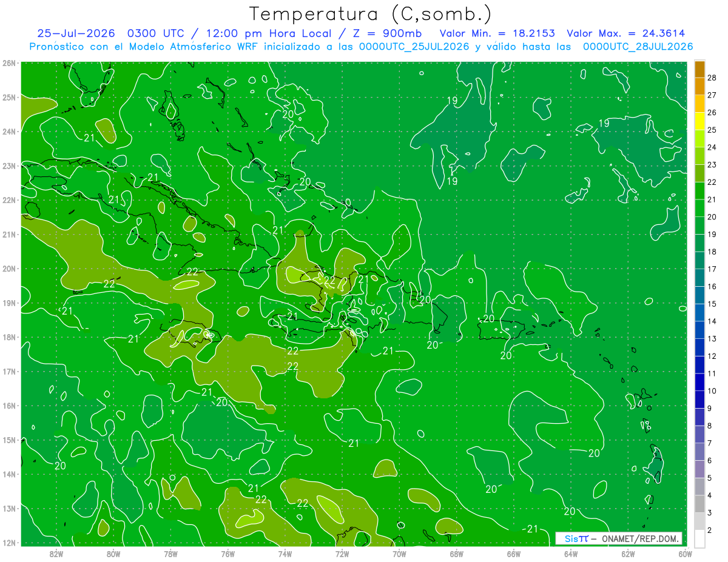
Task: Pick the amber swatch between 26 and 27
Action: (x=700, y=104)
